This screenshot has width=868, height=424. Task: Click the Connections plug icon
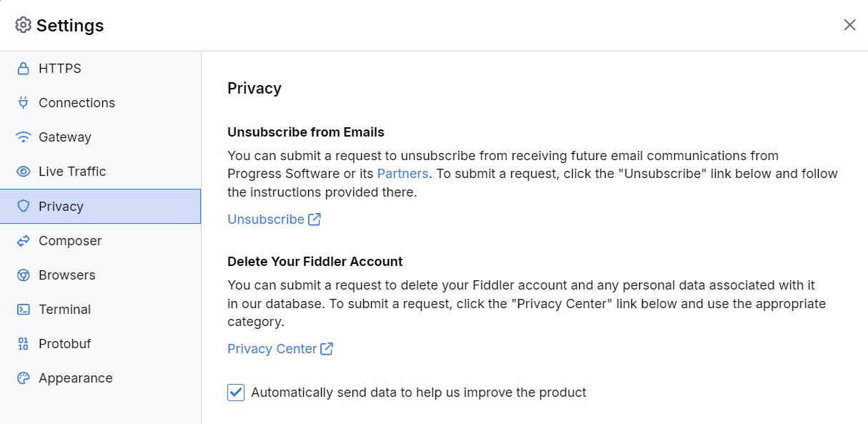(x=24, y=102)
